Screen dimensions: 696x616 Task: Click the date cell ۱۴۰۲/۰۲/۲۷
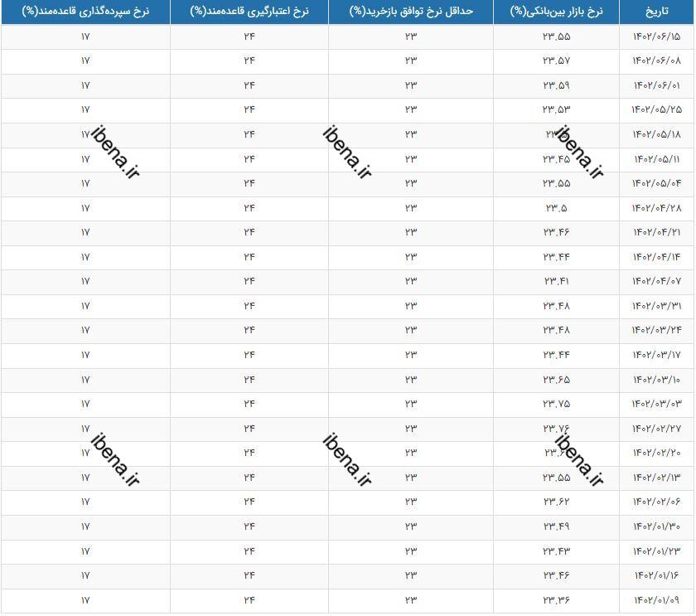[657, 428]
